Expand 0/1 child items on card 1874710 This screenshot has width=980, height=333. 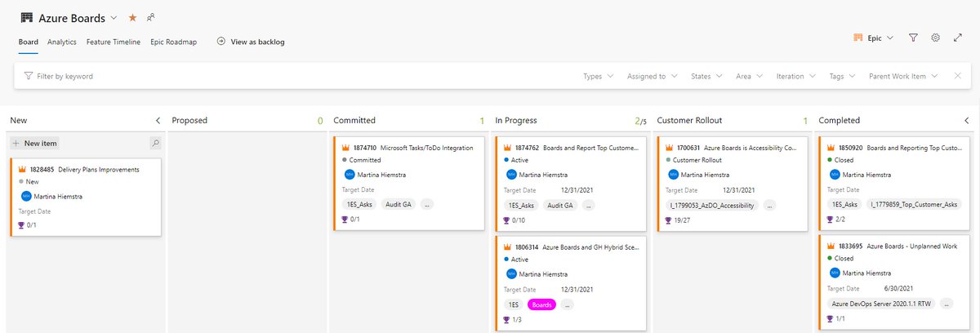click(x=350, y=220)
